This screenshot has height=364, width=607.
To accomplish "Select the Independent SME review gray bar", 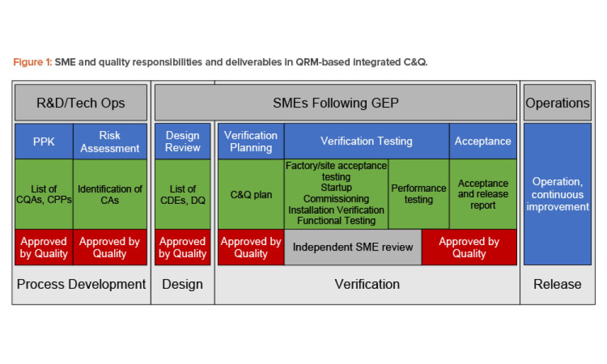I will tap(352, 247).
